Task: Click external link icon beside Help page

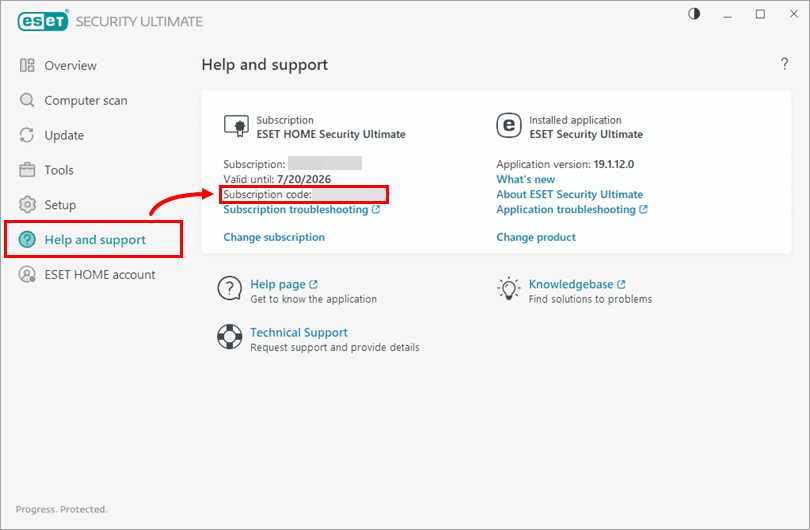Action: [313, 284]
